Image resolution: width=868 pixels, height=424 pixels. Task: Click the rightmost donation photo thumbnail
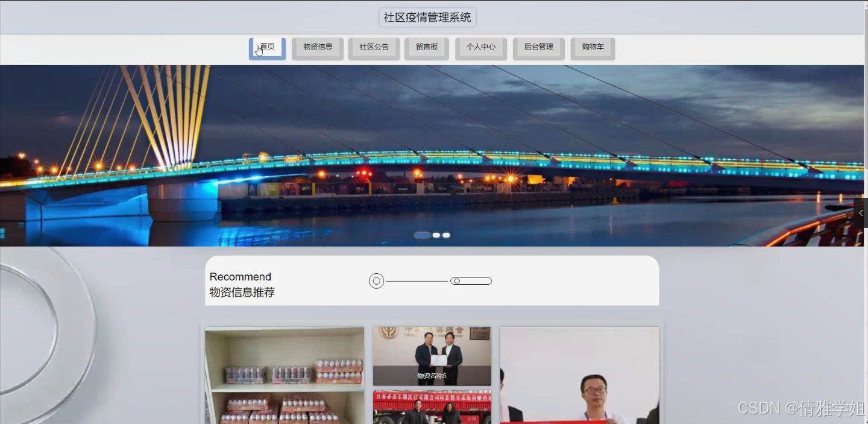pos(579,375)
